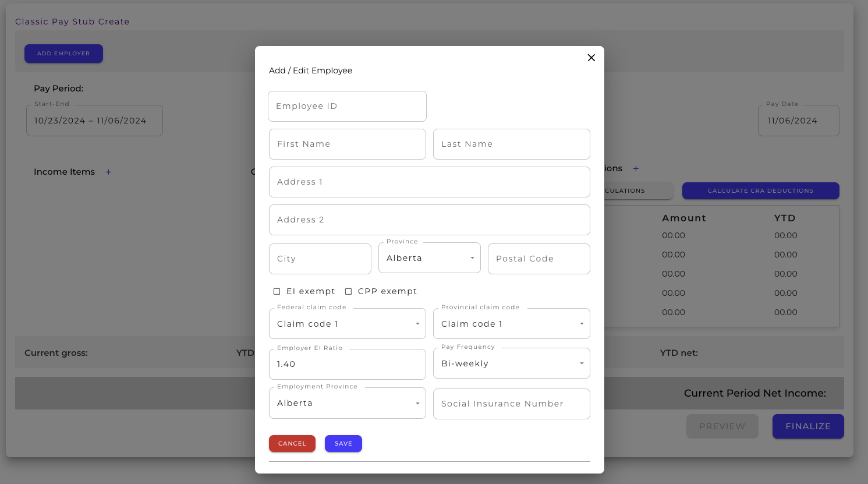Click the Save button

pyautogui.click(x=343, y=443)
